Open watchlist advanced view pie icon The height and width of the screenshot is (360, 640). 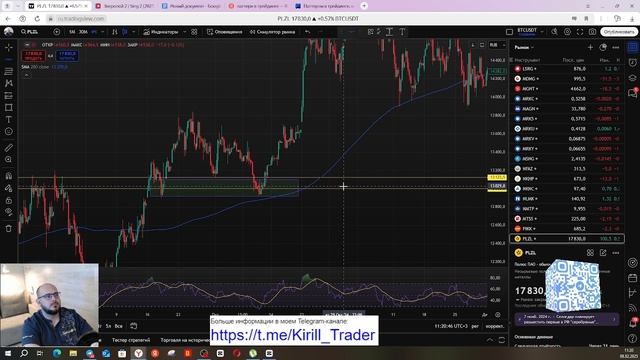coord(603,48)
